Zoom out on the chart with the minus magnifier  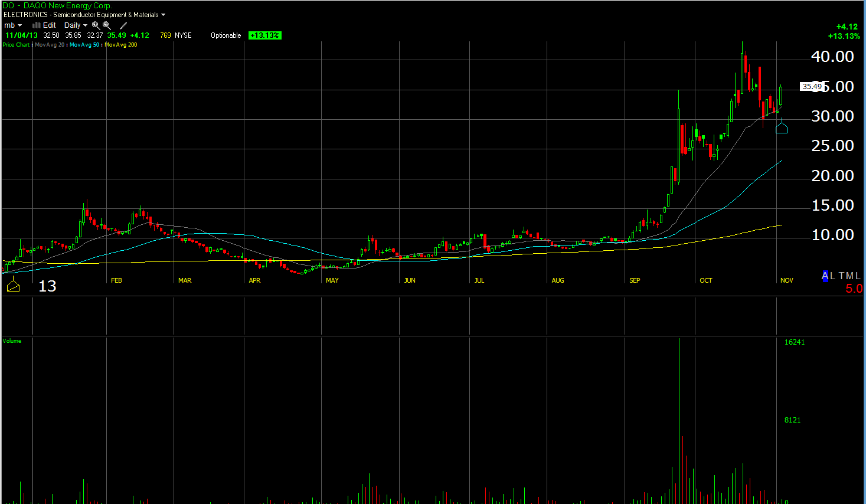[107, 25]
